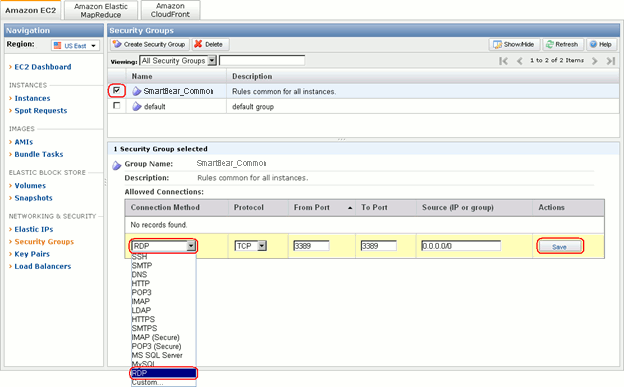Viewport: 625px width, 388px height.
Task: Select IMAP (Secure) option
Action: pyautogui.click(x=163, y=337)
